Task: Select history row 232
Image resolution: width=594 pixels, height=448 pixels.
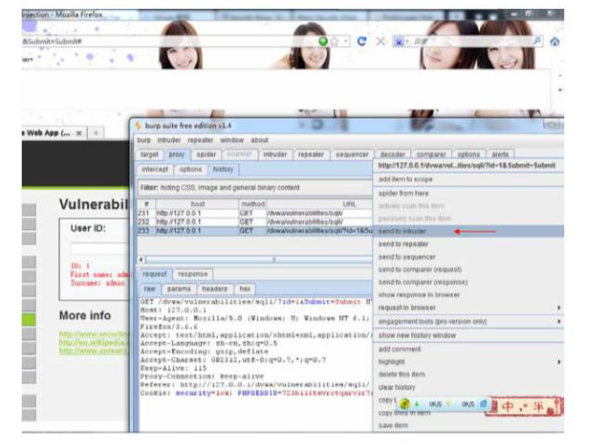Action: pos(255,222)
